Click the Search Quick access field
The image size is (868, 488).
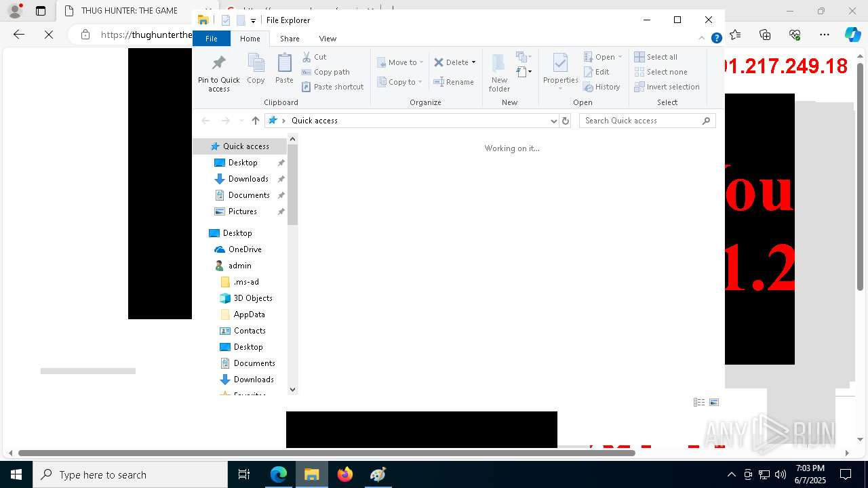[648, 121]
